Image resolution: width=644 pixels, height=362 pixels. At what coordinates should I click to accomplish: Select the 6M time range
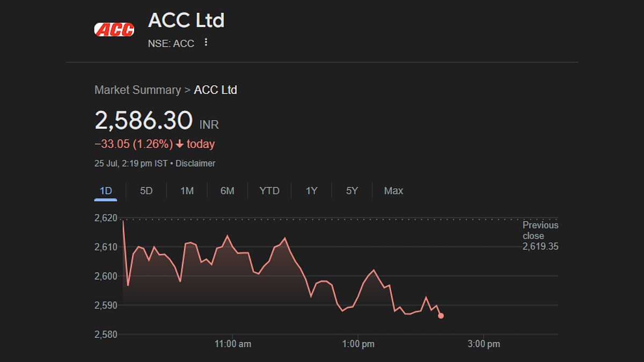[x=227, y=190]
